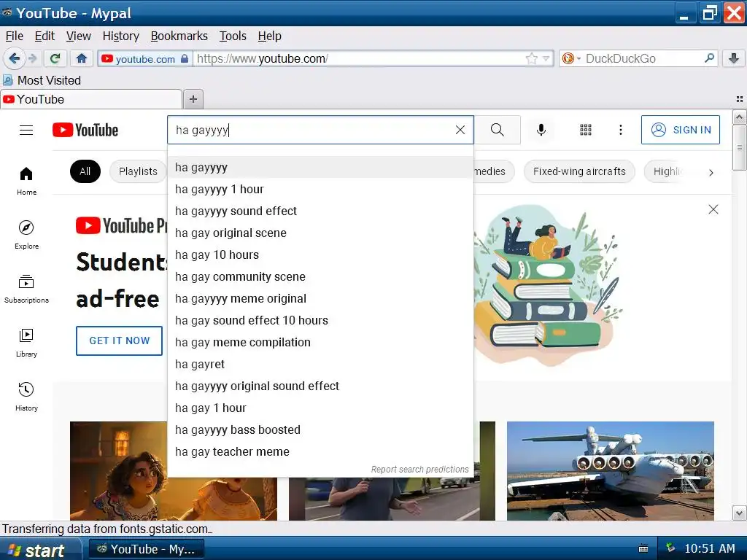Select the YouTube browser tab

(91, 99)
